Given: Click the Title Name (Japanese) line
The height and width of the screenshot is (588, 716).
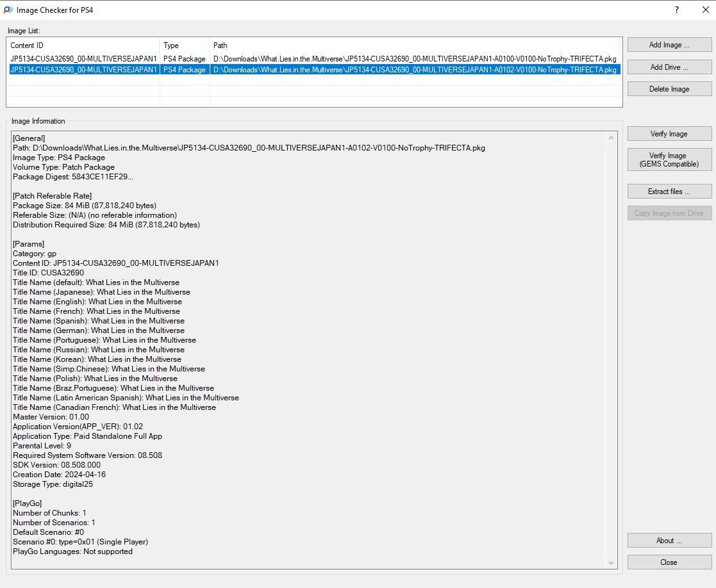Looking at the screenshot, I should 101,292.
